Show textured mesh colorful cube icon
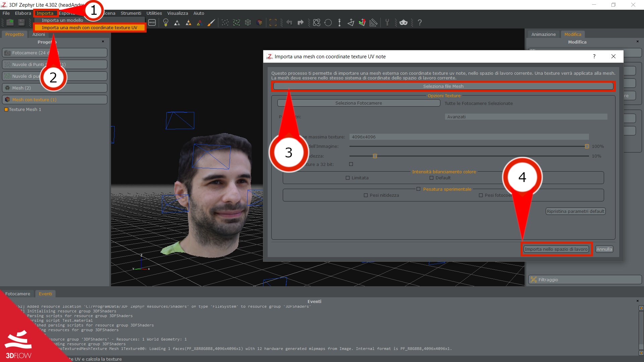 coord(259,22)
